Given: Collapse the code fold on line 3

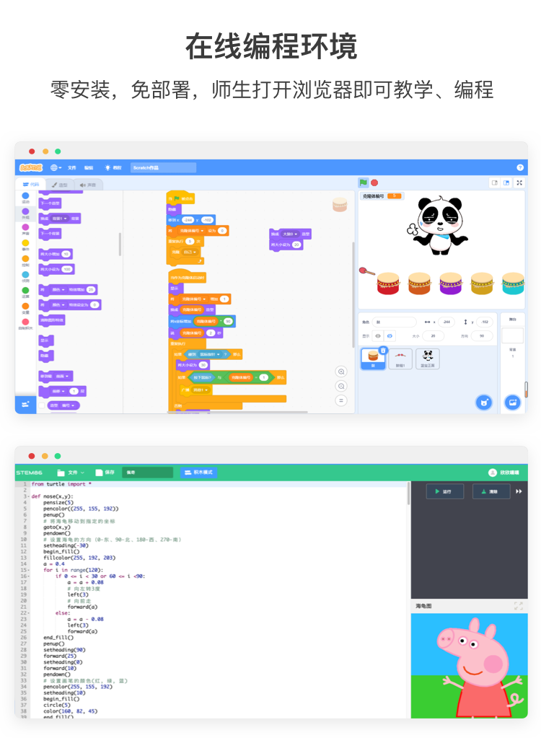Looking at the screenshot, I should click(x=28, y=496).
